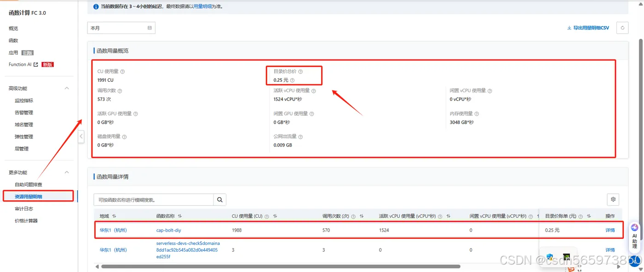
Task: Click the table horizontal scrollbar thumb
Action: point(281,266)
